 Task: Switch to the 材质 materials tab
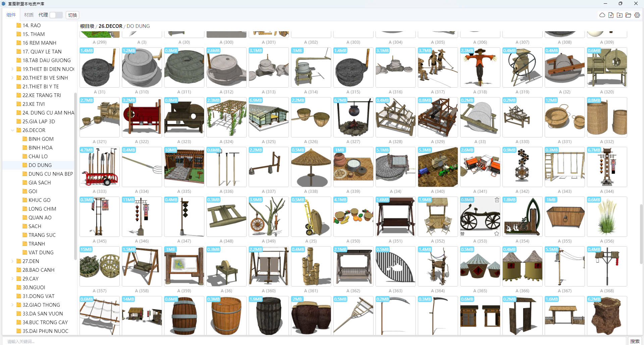coord(29,15)
